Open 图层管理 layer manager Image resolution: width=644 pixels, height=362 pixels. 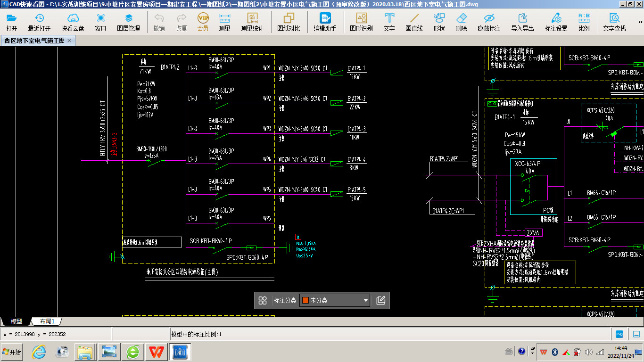point(128,22)
